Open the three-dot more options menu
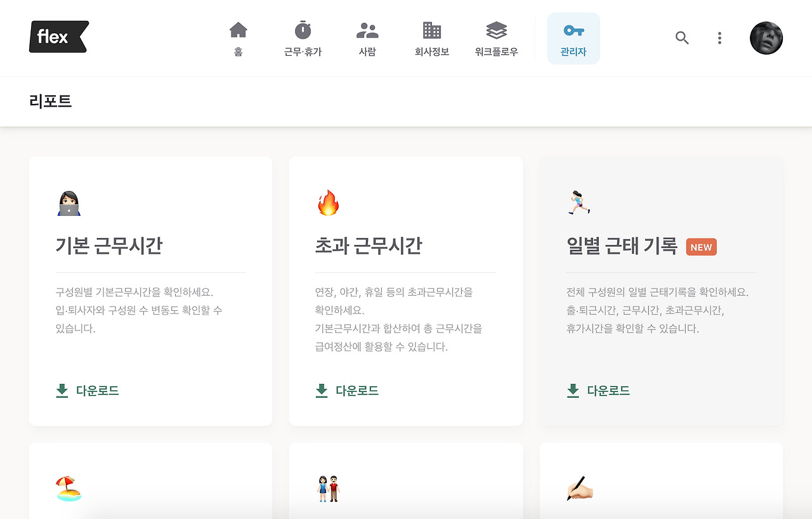This screenshot has height=519, width=812. tap(719, 38)
